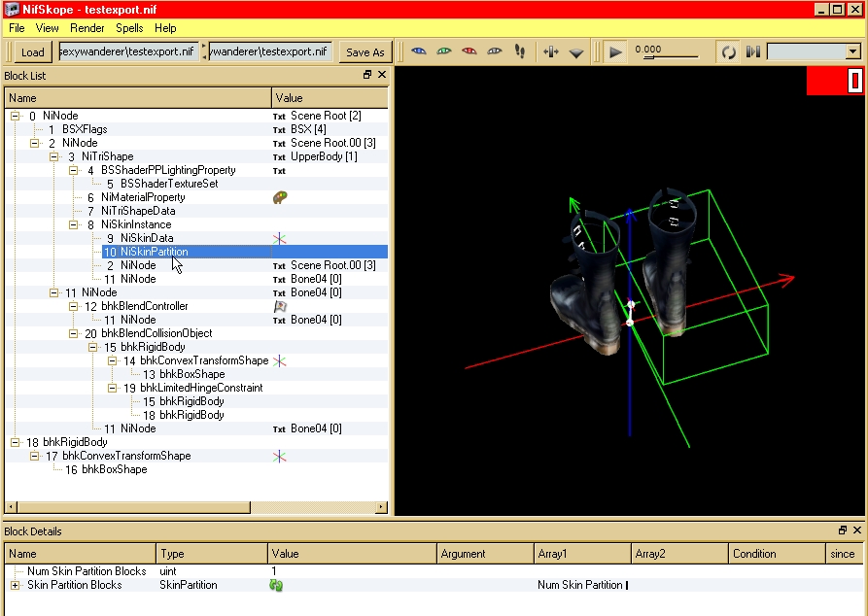This screenshot has height=616, width=868.
Task: Click the blue eye view icon
Action: click(x=419, y=51)
